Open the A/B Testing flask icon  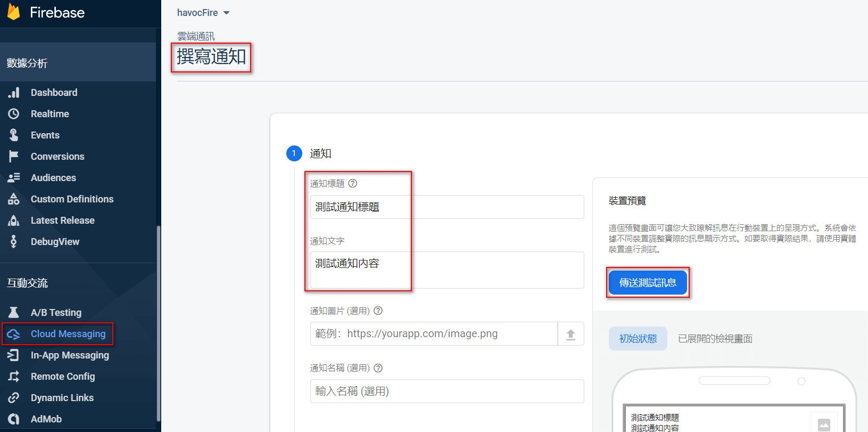(x=14, y=313)
